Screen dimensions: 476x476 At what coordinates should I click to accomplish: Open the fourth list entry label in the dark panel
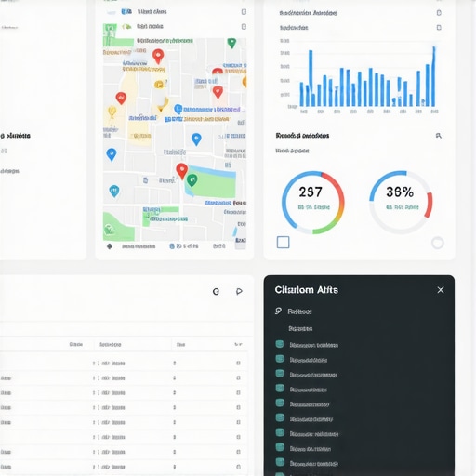click(x=309, y=390)
